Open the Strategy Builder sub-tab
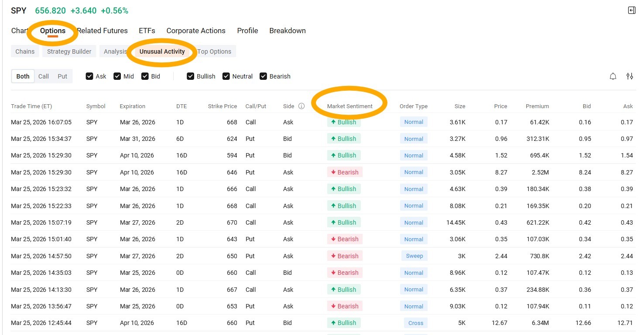The width and height of the screenshot is (644, 335). click(69, 51)
